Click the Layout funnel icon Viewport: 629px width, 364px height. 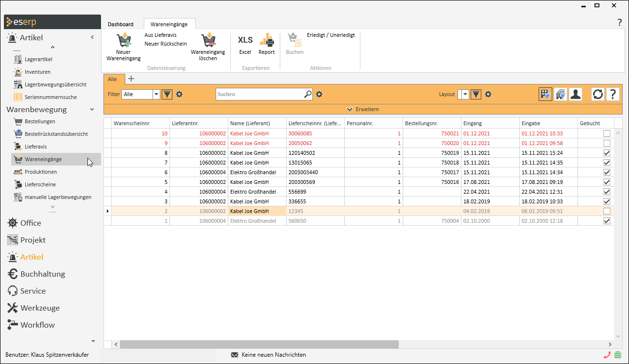pos(476,94)
